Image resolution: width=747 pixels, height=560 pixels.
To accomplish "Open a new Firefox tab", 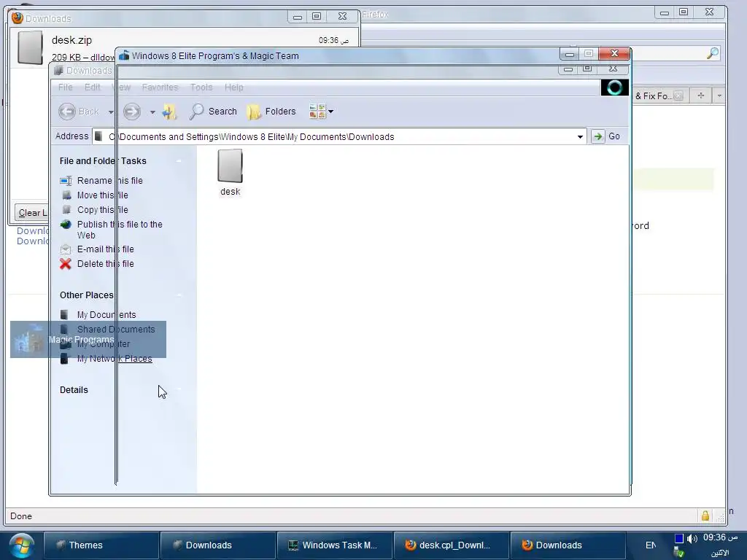I will (x=700, y=96).
